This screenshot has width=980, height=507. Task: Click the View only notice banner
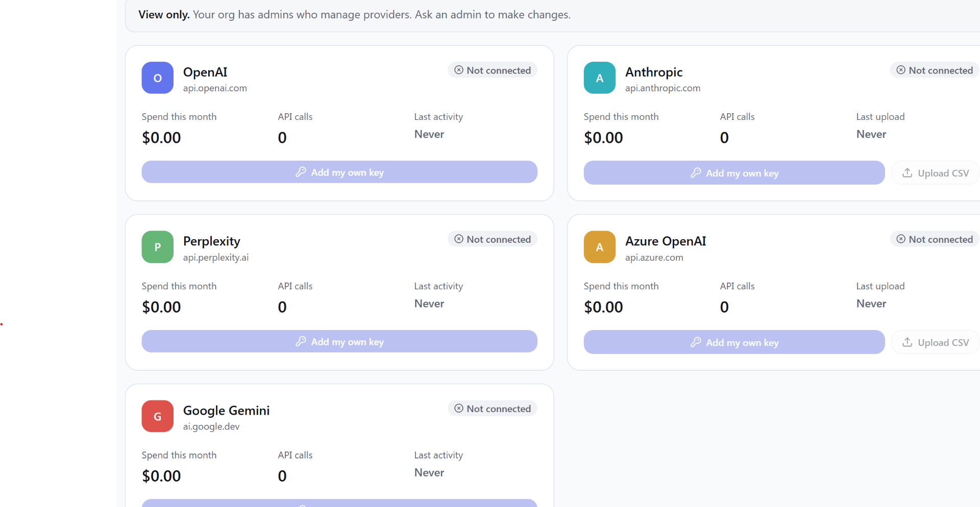point(552,15)
